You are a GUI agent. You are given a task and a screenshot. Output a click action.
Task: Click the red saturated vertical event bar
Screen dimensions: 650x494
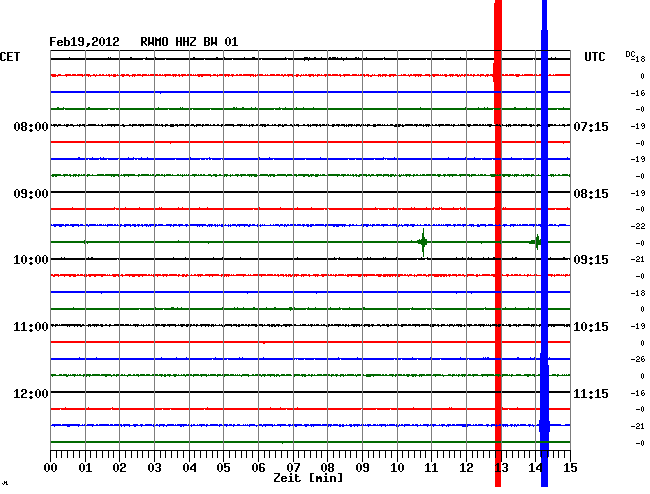click(498, 243)
